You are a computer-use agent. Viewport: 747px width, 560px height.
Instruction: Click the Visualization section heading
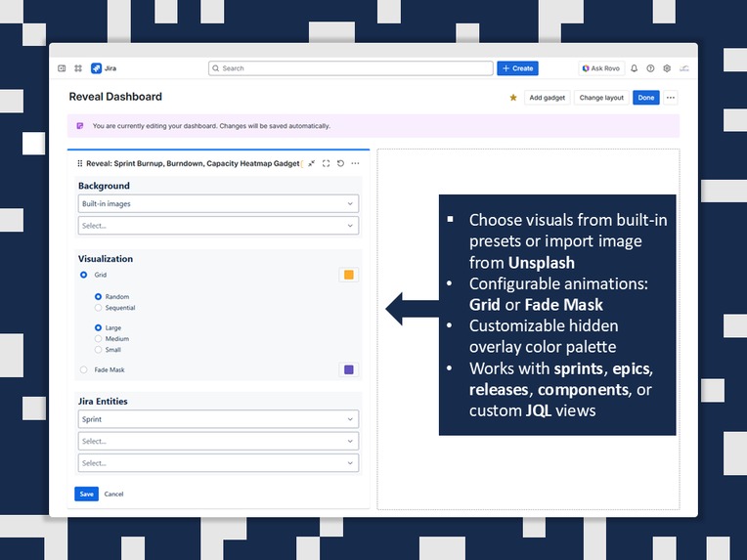[x=106, y=259]
